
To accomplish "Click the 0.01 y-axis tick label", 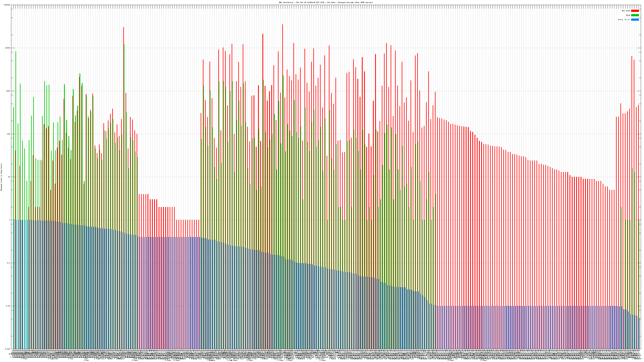I will (x=8, y=306).
